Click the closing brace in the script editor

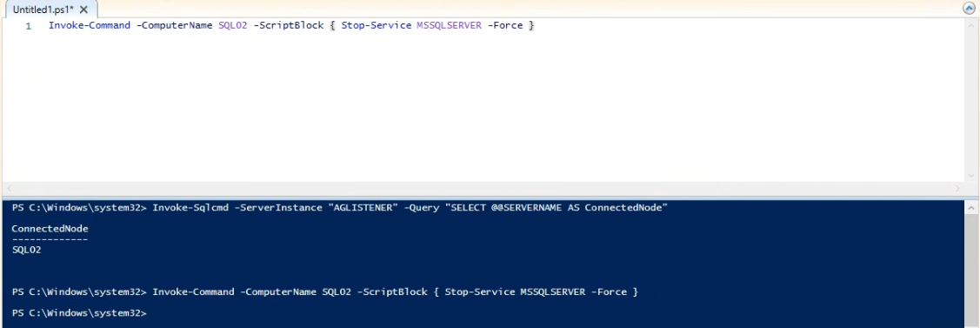pyautogui.click(x=531, y=25)
